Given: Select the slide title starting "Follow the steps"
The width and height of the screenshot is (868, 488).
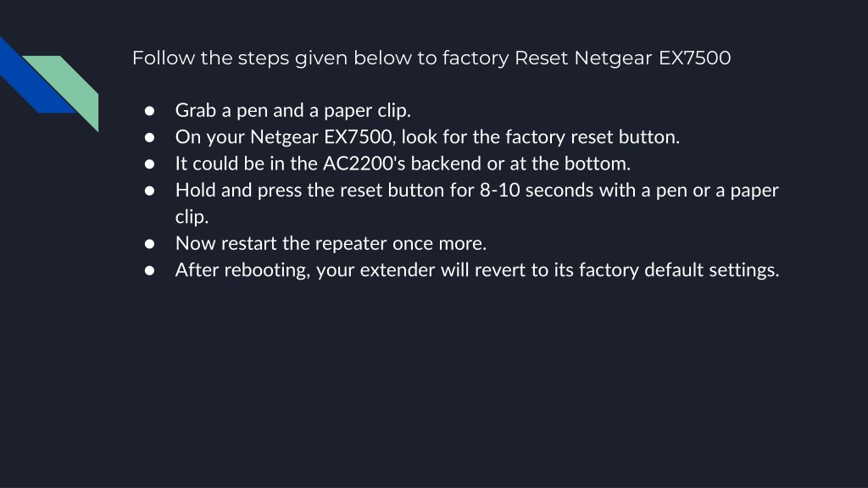Looking at the screenshot, I should tap(431, 58).
